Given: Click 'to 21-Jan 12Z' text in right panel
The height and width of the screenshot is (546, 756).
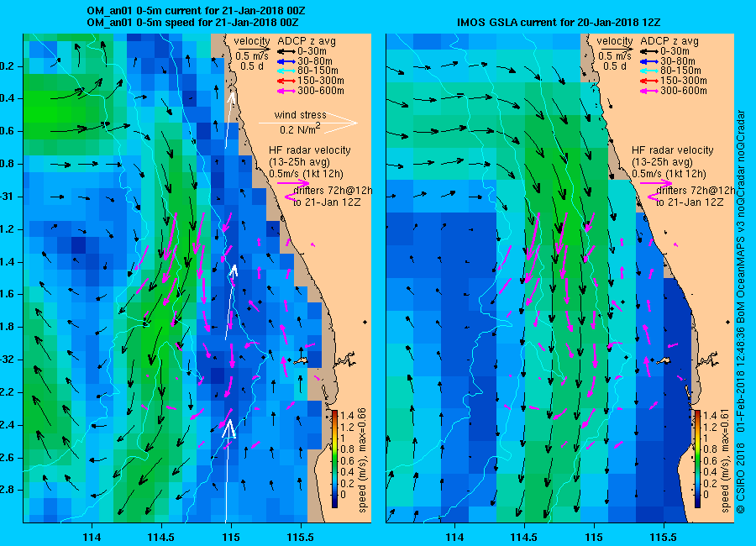Looking at the screenshot, I should coord(690,202).
